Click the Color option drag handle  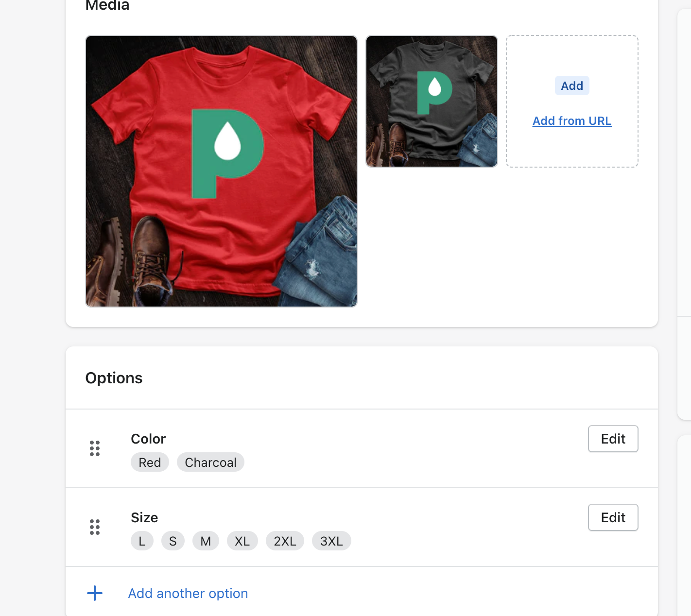point(95,448)
